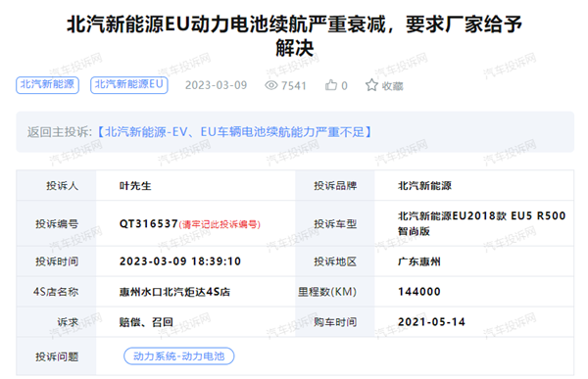Open the 北汽新能源 brand tag
588x379 pixels.
47,85
